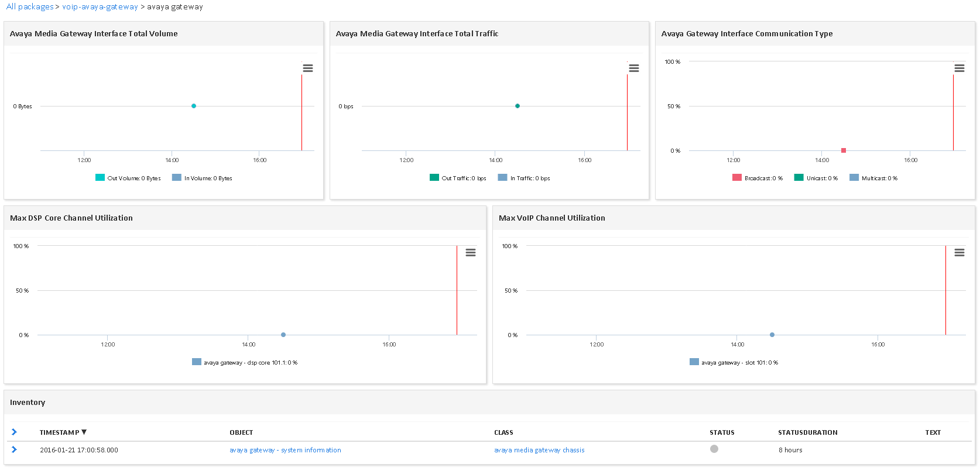
Task: Open Total Traffic chart hamburger menu
Action: [x=633, y=68]
